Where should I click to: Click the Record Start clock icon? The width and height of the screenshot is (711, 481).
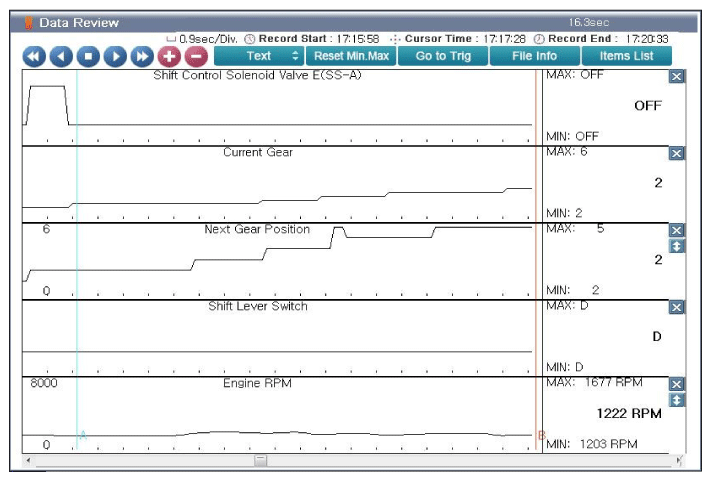pos(249,39)
